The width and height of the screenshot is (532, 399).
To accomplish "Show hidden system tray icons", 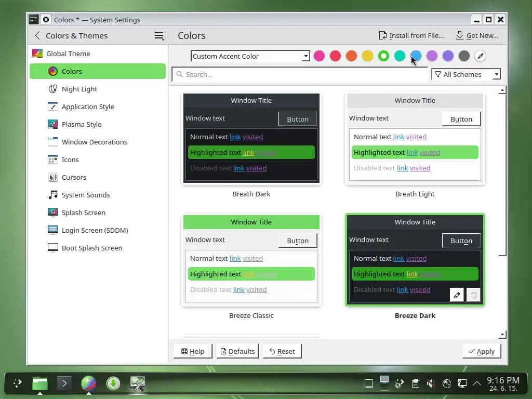I will [x=477, y=383].
